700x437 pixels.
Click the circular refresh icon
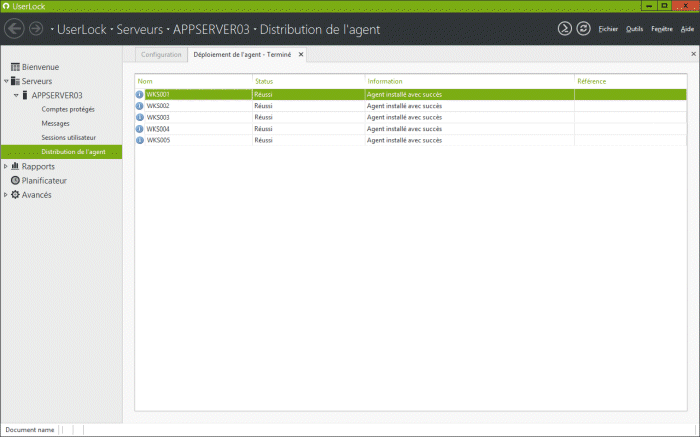[x=583, y=29]
